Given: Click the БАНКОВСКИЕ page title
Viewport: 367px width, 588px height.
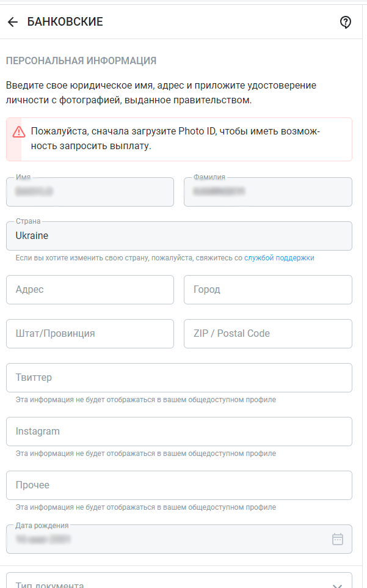Looking at the screenshot, I should [65, 22].
